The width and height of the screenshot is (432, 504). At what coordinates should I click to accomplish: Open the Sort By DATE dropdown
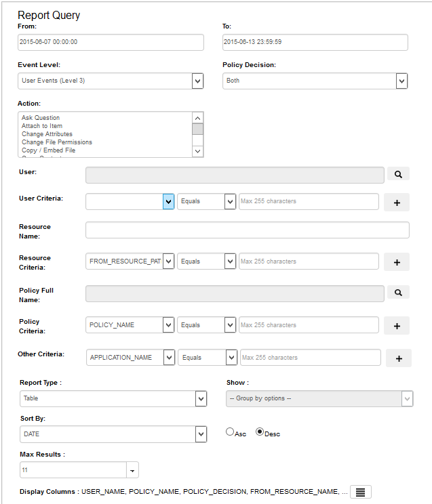(x=113, y=434)
